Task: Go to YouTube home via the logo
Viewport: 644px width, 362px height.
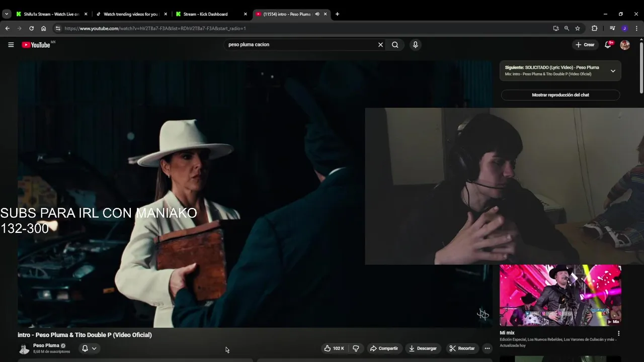Action: pos(36,45)
